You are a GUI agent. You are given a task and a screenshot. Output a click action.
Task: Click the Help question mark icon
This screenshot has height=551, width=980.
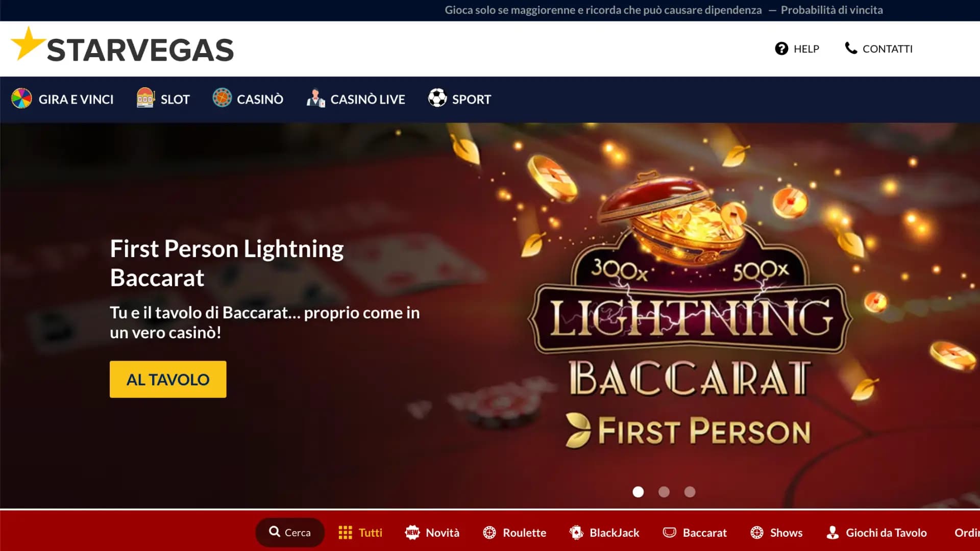coord(781,48)
